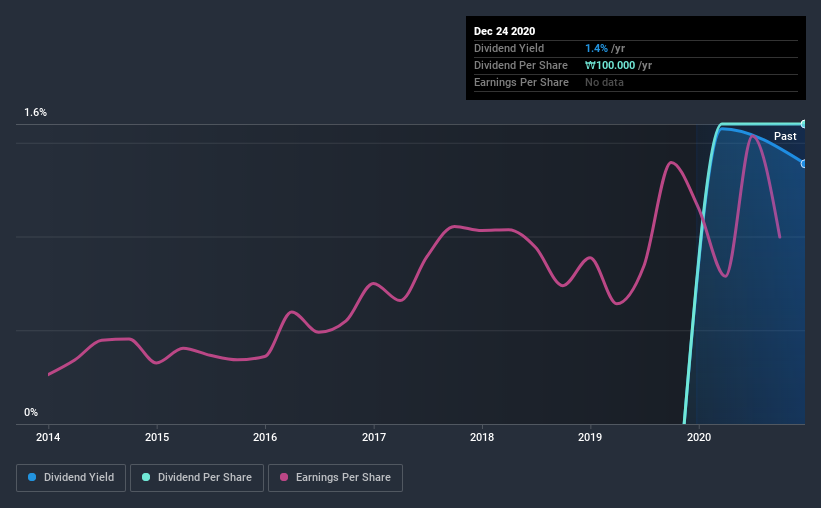
Task: Toggle the Earnings Per Share legend button
Action: 335,478
